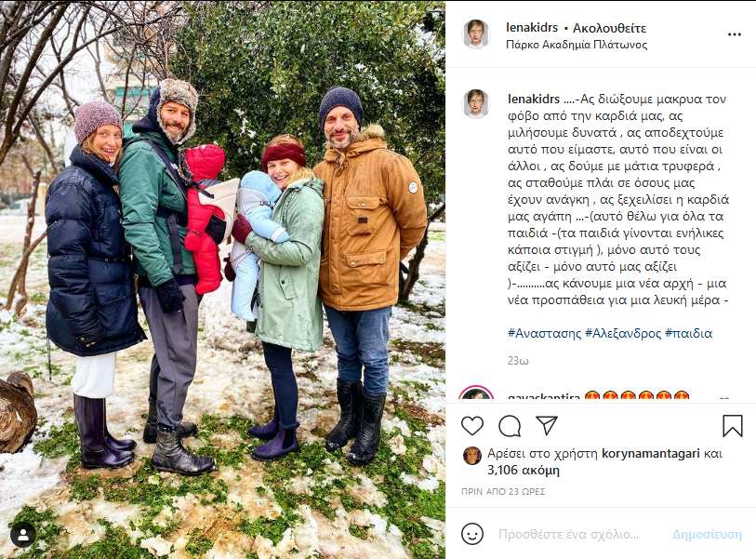756x559 pixels.
Task: Open lenakidrs username in post header
Action: (x=531, y=28)
